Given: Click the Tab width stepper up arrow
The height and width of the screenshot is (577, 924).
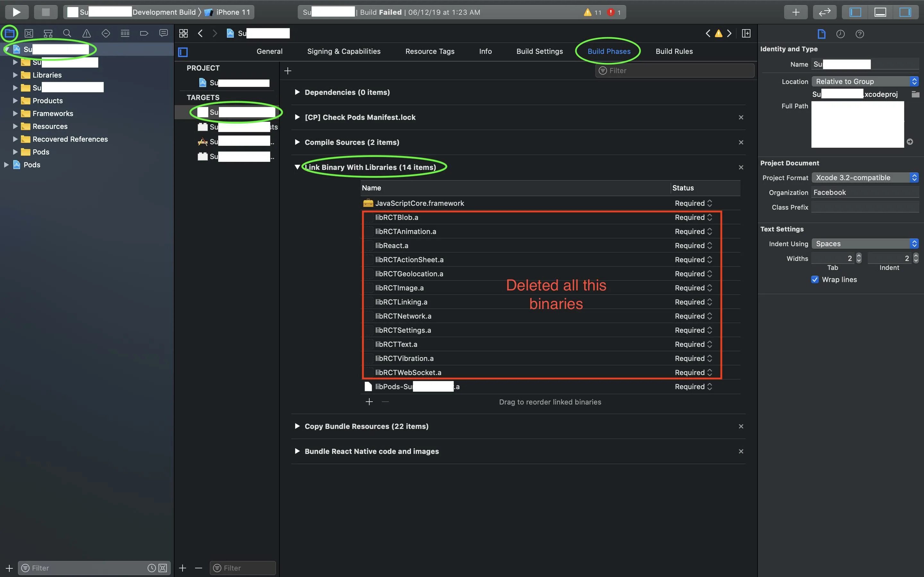Looking at the screenshot, I should pyautogui.click(x=859, y=255).
